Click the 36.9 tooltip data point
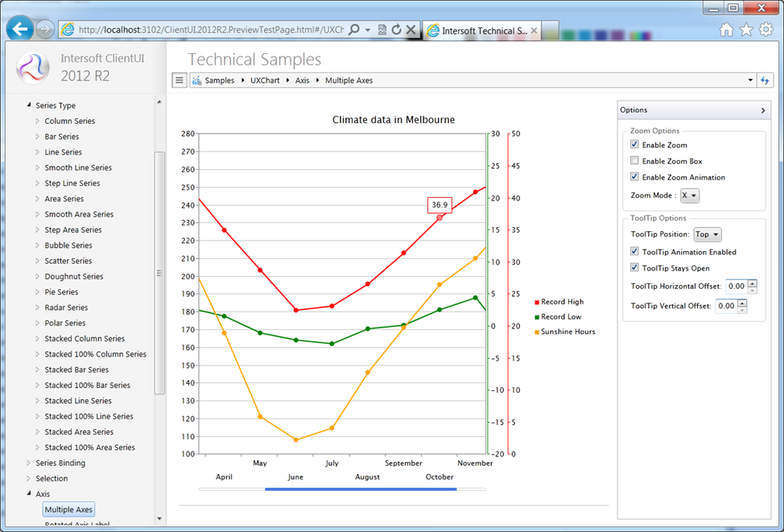Image resolution: width=784 pixels, height=532 pixels. point(439,217)
